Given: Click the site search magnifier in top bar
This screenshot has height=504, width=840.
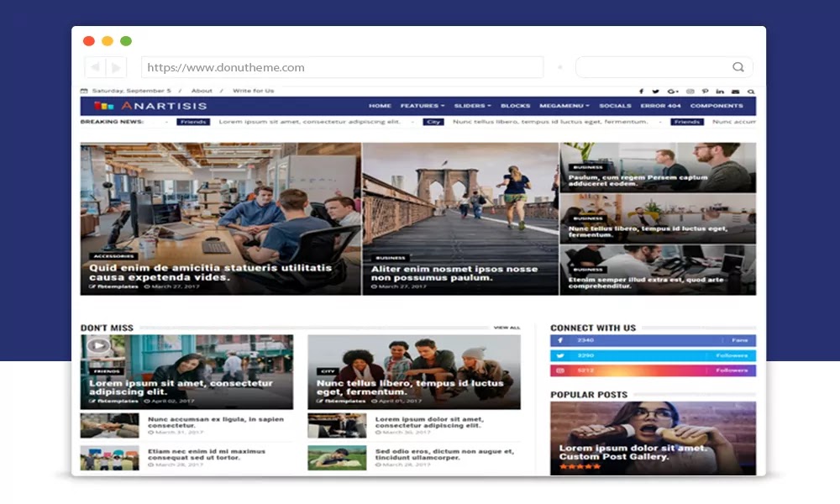Looking at the screenshot, I should (x=751, y=92).
